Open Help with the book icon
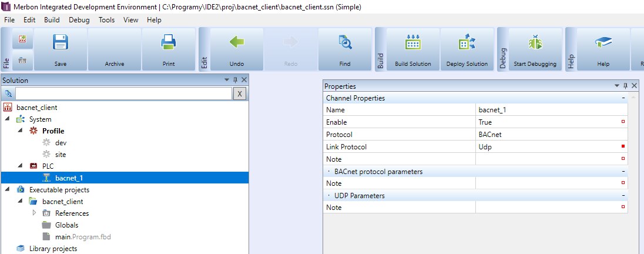Viewport: 644px width, 254px height. pyautogui.click(x=603, y=43)
